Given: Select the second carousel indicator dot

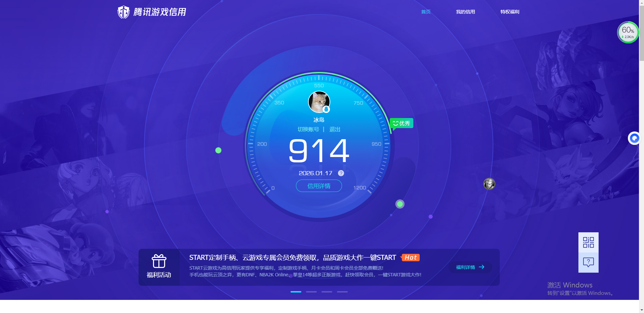Looking at the screenshot, I should [311, 292].
